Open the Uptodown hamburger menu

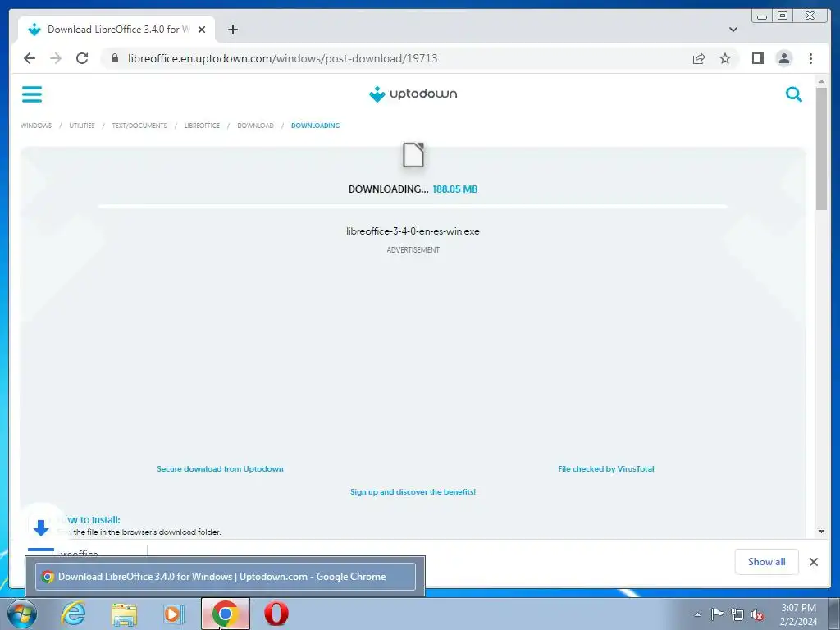[32, 94]
